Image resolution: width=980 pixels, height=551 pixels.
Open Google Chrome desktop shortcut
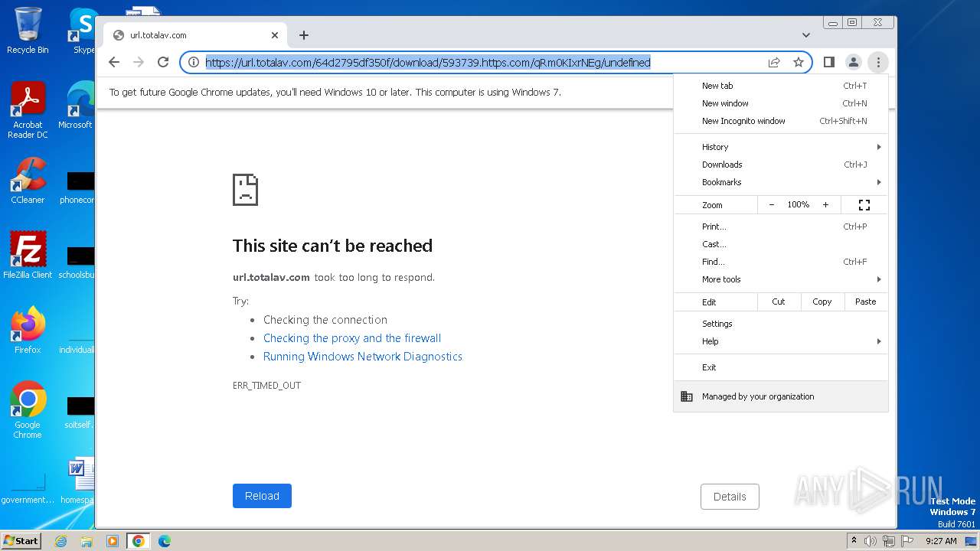click(28, 410)
